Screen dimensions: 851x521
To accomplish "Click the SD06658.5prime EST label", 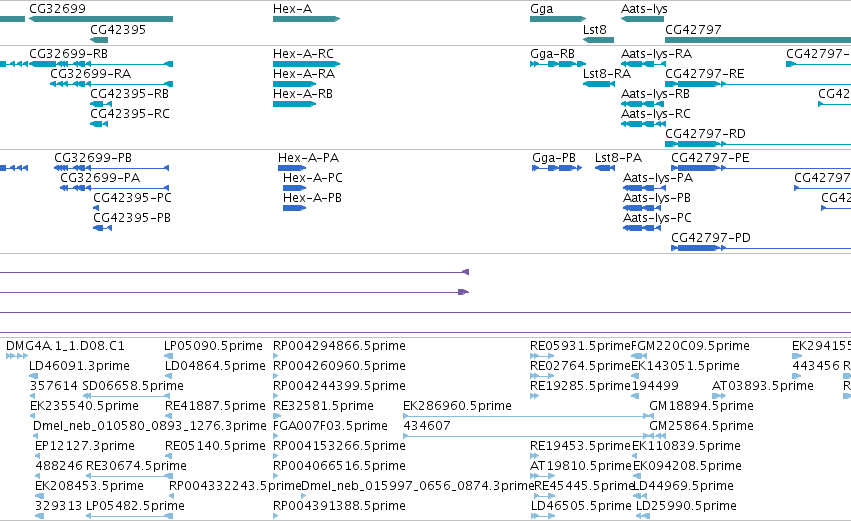I will pos(133,386).
